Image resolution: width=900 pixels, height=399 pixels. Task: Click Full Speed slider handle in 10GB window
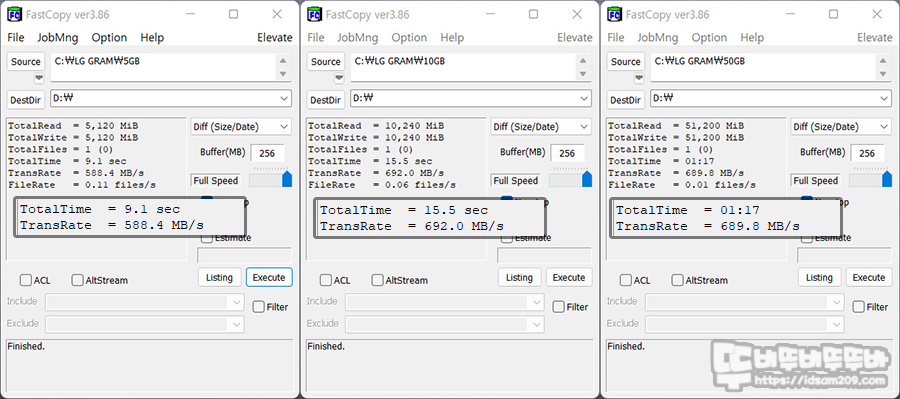coord(587,179)
